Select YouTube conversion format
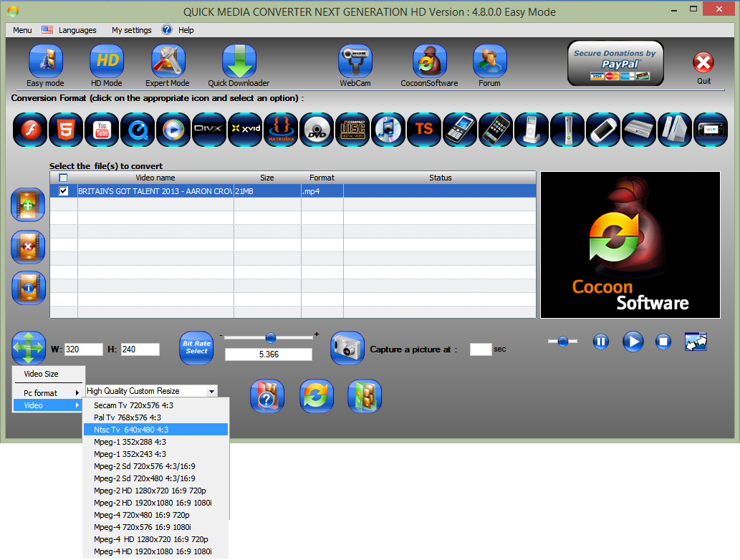 [x=102, y=130]
